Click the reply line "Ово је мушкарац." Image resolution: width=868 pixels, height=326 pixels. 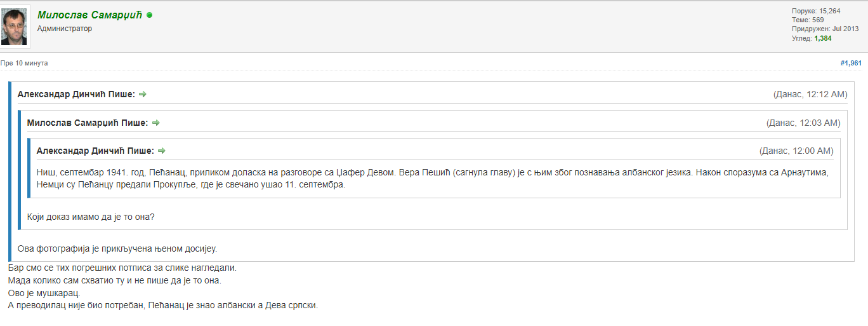point(44,293)
